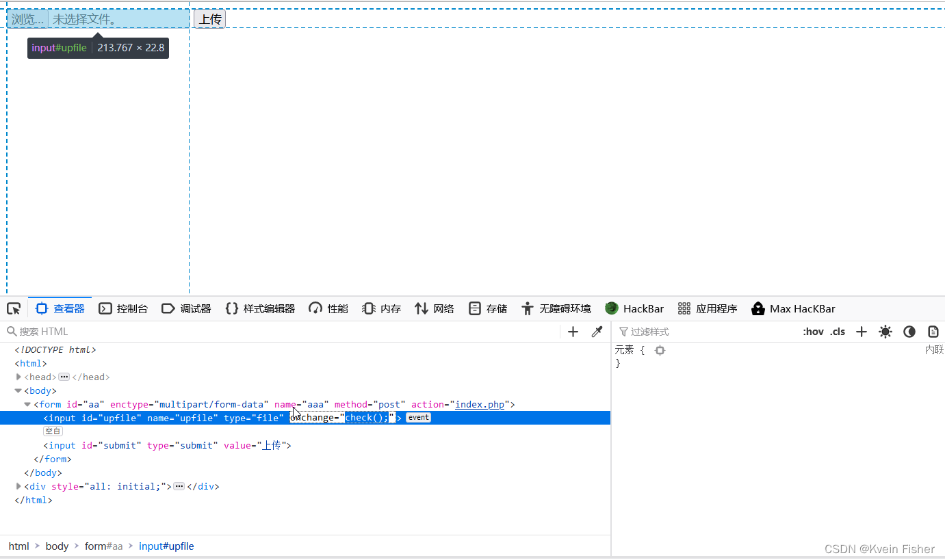Screen dimensions: 945x560
Task: Open the 内存 memory tab
Action: (x=382, y=308)
